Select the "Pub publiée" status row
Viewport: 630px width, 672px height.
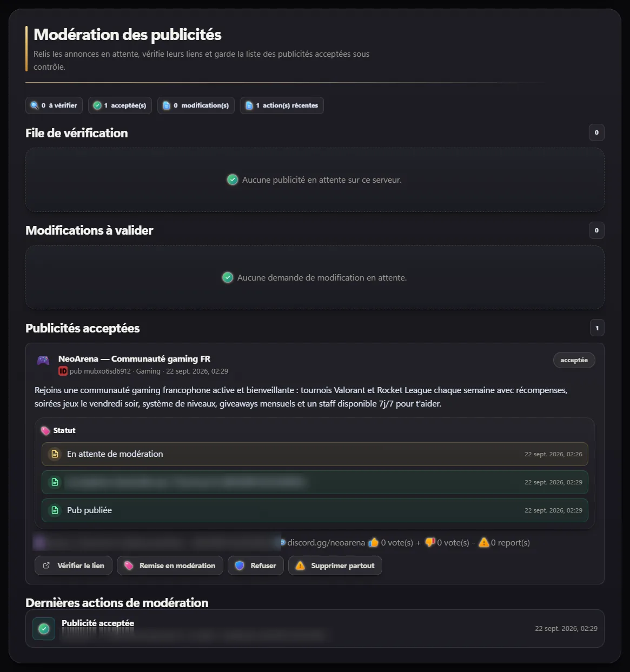(315, 510)
